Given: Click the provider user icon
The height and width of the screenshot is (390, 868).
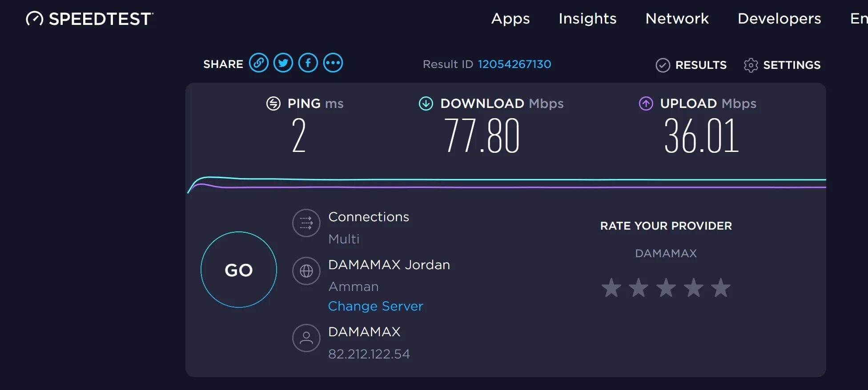Looking at the screenshot, I should tap(306, 338).
